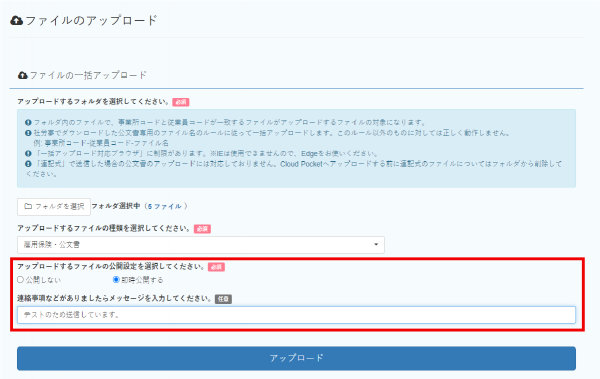Select the 即時公開する radio option
This screenshot has width=600, height=379.
click(116, 280)
